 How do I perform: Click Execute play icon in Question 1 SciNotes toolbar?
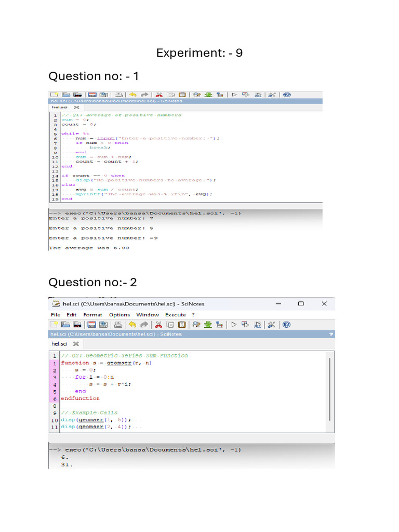234,95
